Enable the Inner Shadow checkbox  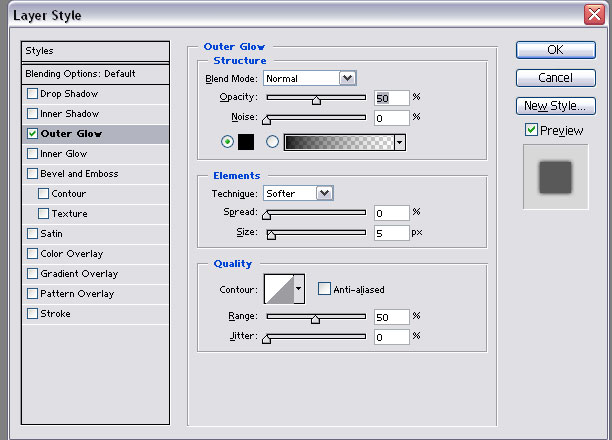tap(32, 114)
